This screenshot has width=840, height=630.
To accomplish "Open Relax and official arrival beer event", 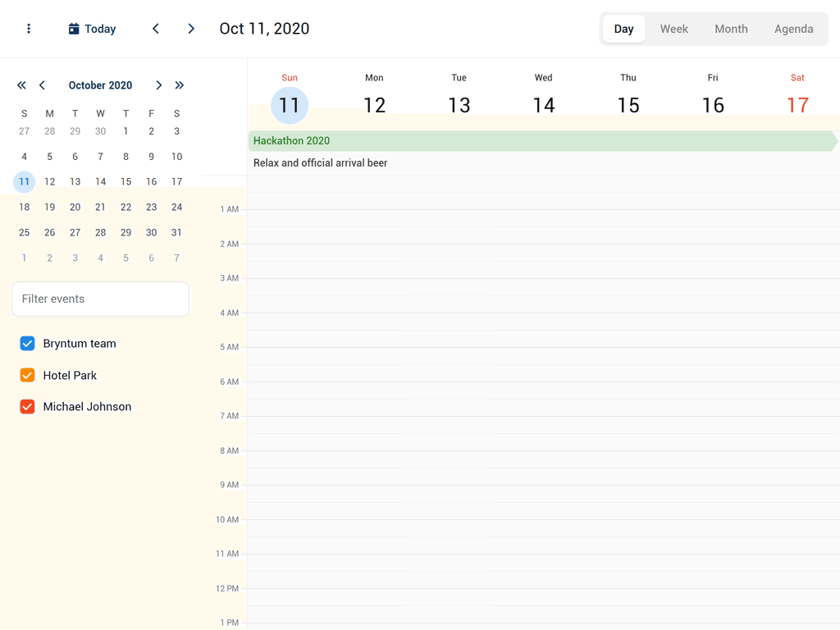I will pyautogui.click(x=321, y=163).
